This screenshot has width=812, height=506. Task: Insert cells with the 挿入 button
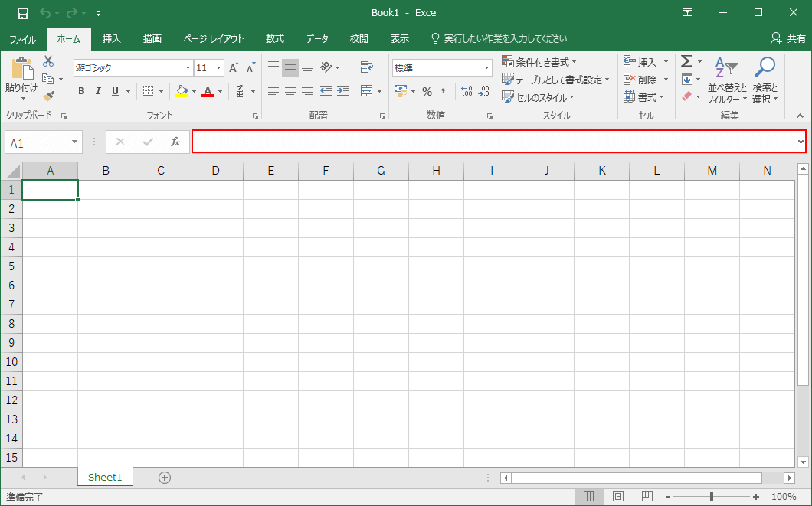click(640, 62)
